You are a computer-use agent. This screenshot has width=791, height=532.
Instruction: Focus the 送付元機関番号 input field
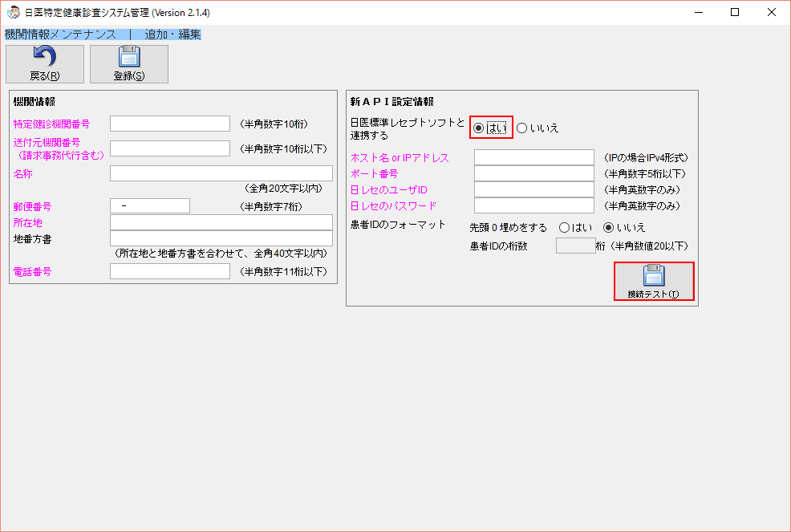(169, 149)
